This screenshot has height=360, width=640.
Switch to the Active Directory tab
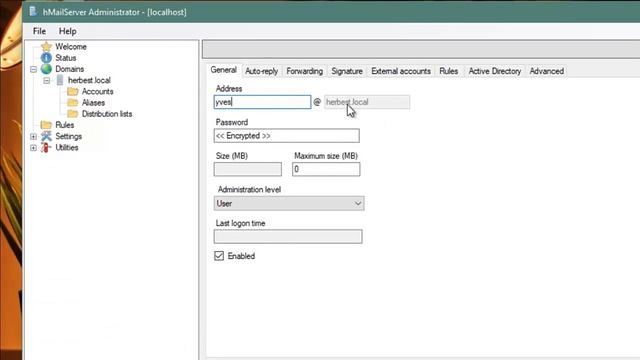[x=495, y=71]
